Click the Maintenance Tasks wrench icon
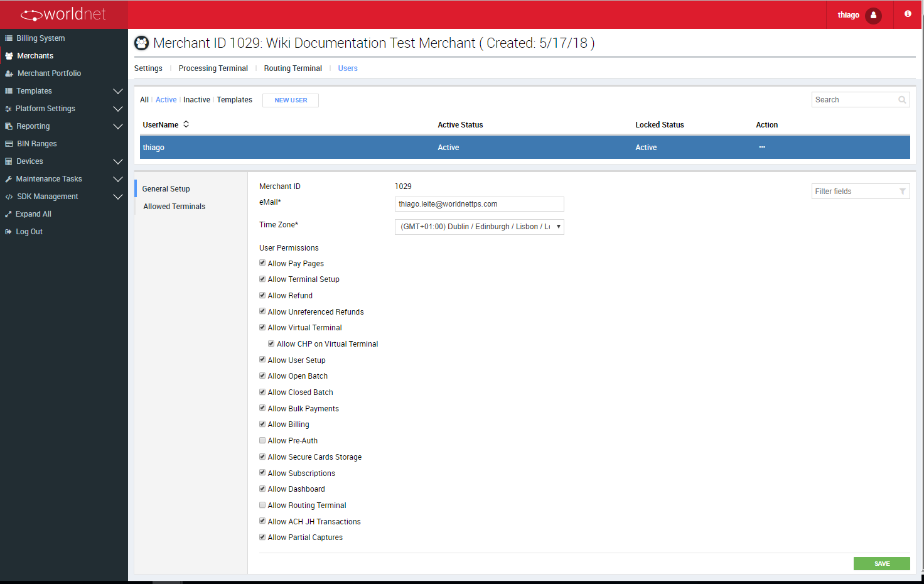 (x=9, y=179)
